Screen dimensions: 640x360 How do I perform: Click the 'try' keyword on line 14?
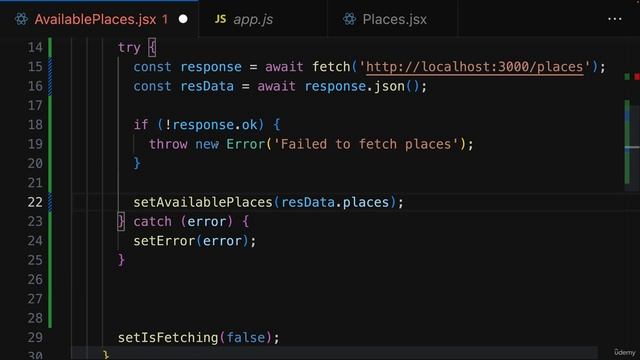[x=129, y=48]
